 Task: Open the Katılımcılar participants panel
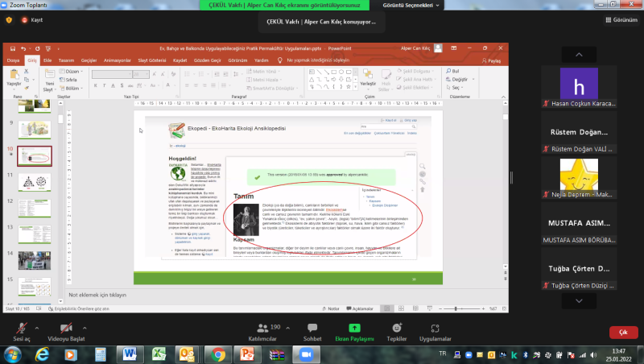266,331
